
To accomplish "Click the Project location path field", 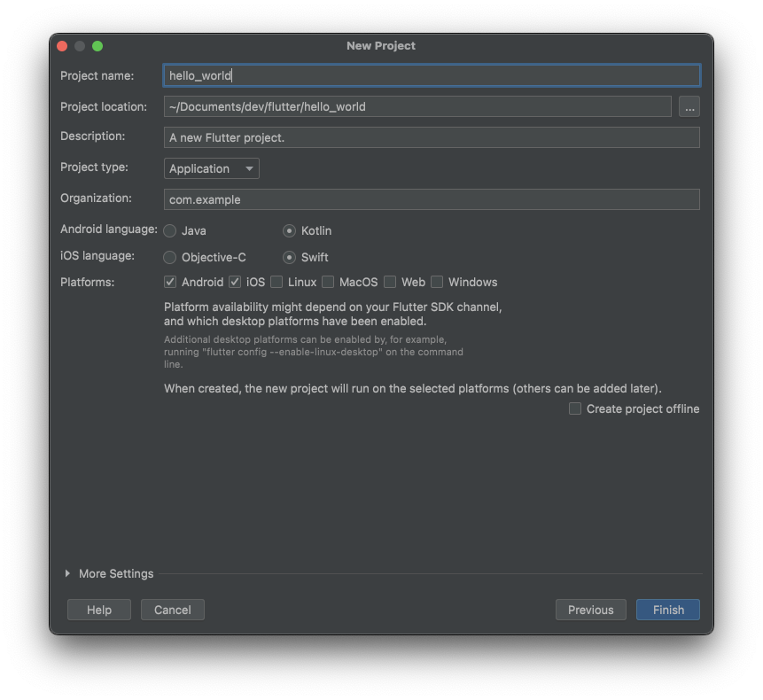I will tap(417, 106).
